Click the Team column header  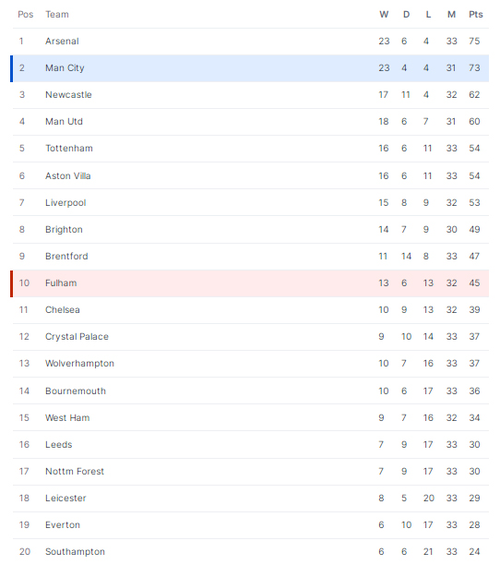(x=57, y=15)
